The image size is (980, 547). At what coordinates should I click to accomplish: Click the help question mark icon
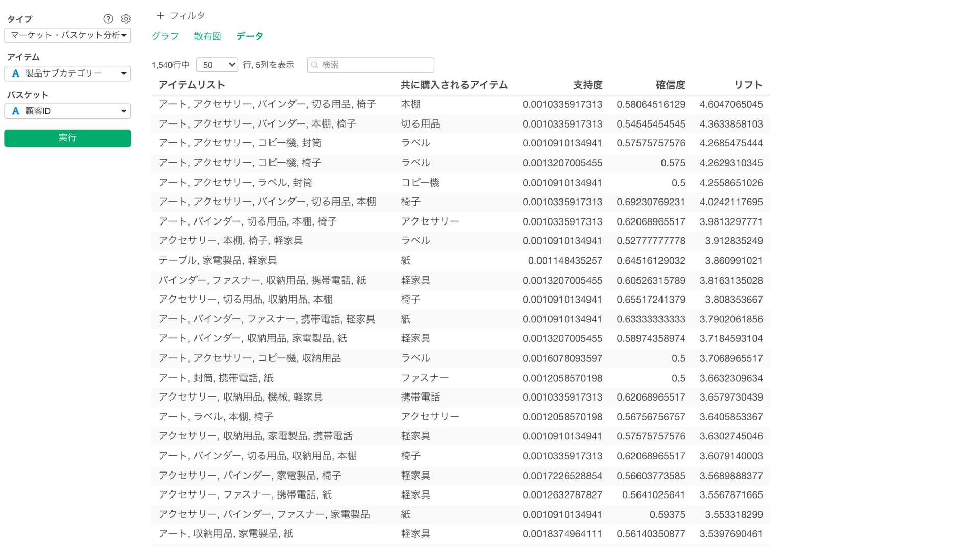[108, 19]
